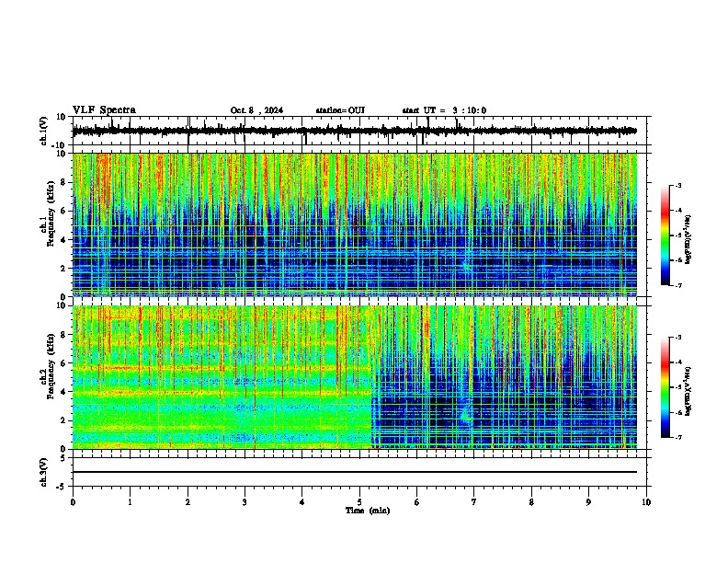Click time axis tick label "3"

pos(245,502)
